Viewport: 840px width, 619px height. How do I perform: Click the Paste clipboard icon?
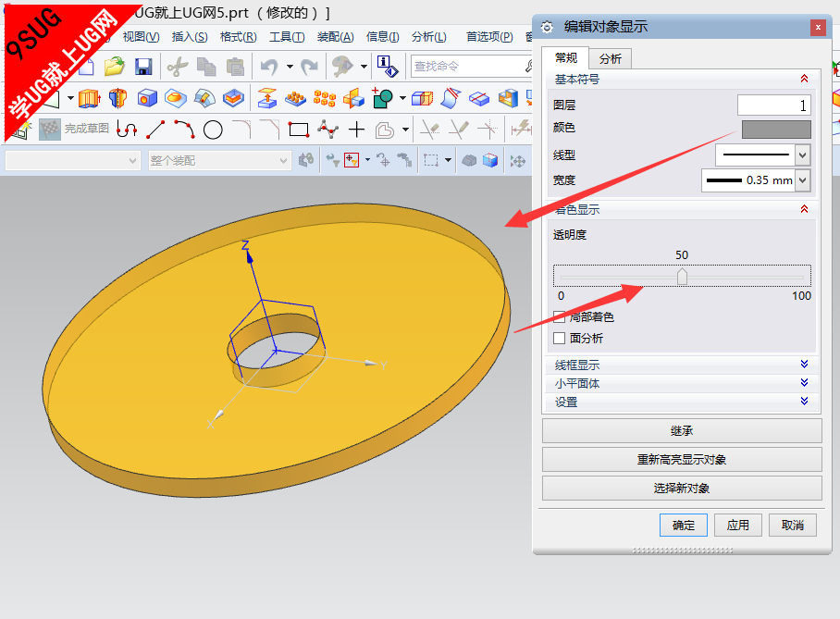(x=235, y=67)
